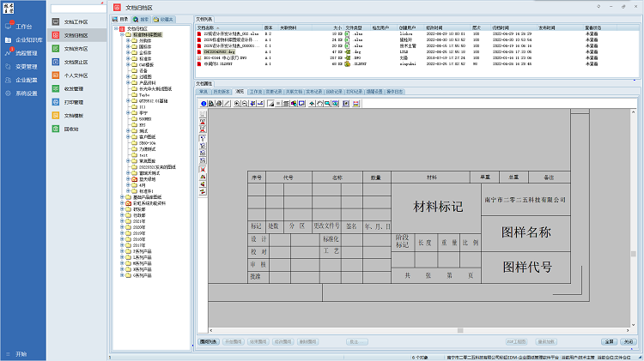
Task: Switch to the 搜索 tab in the tree panel
Action: coord(141,19)
